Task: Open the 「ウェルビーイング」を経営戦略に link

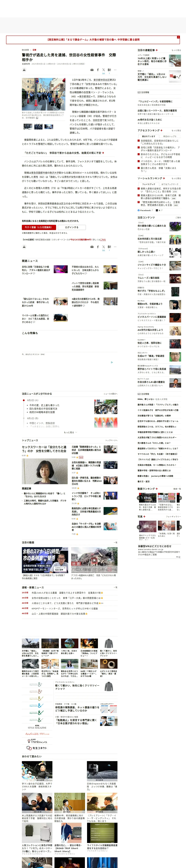Action: pos(155,101)
